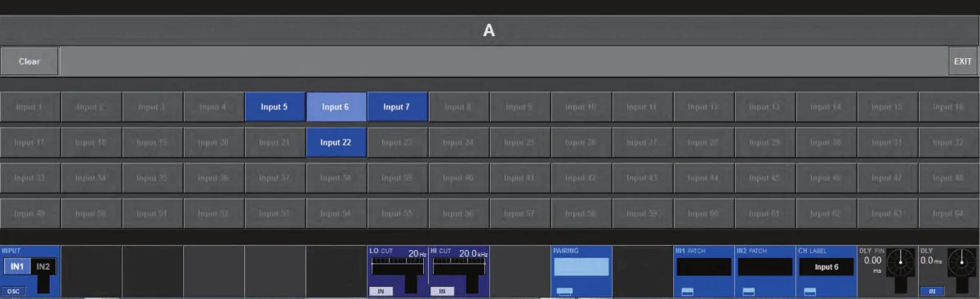This screenshot has width=980, height=299.
Task: Open the PAIRING light-blue field
Action: click(581, 266)
